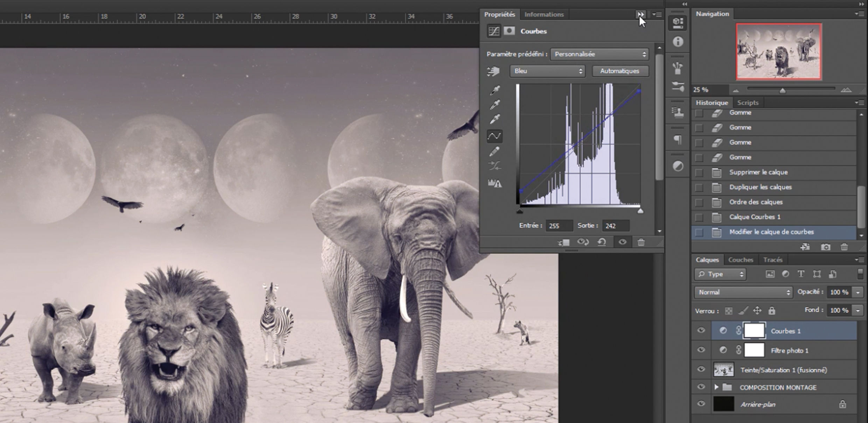
Task: Hide the Courbes 1 layer
Action: coord(701,330)
